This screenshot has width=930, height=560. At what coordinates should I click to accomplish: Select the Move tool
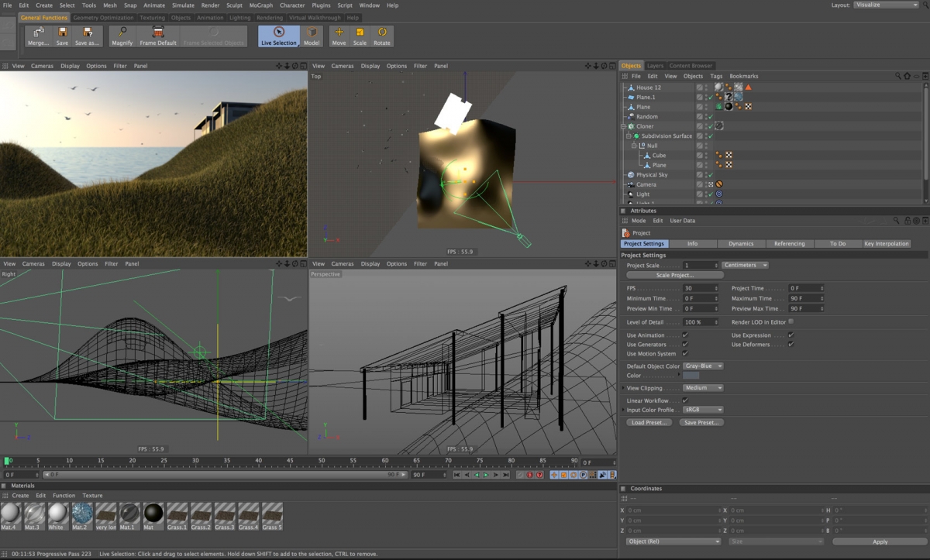click(x=339, y=36)
